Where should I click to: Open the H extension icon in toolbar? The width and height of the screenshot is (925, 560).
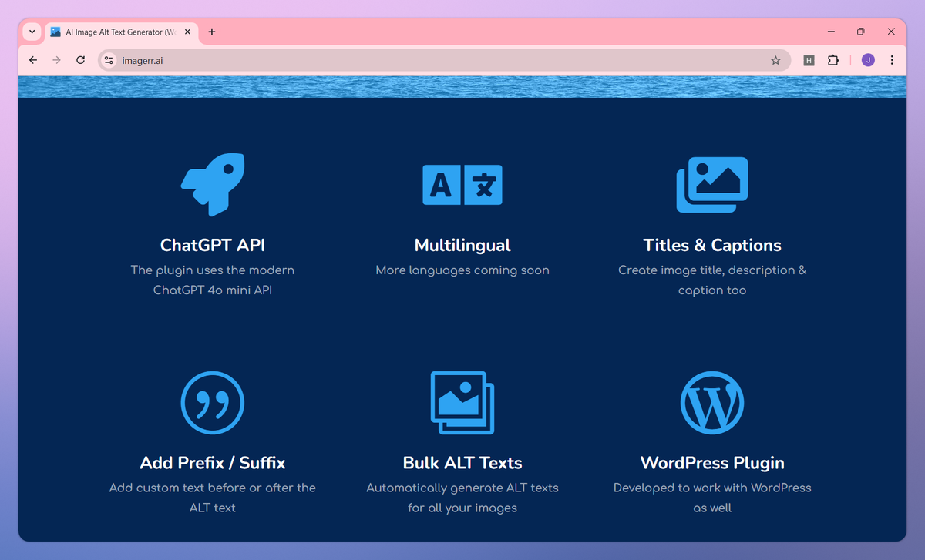tap(809, 60)
